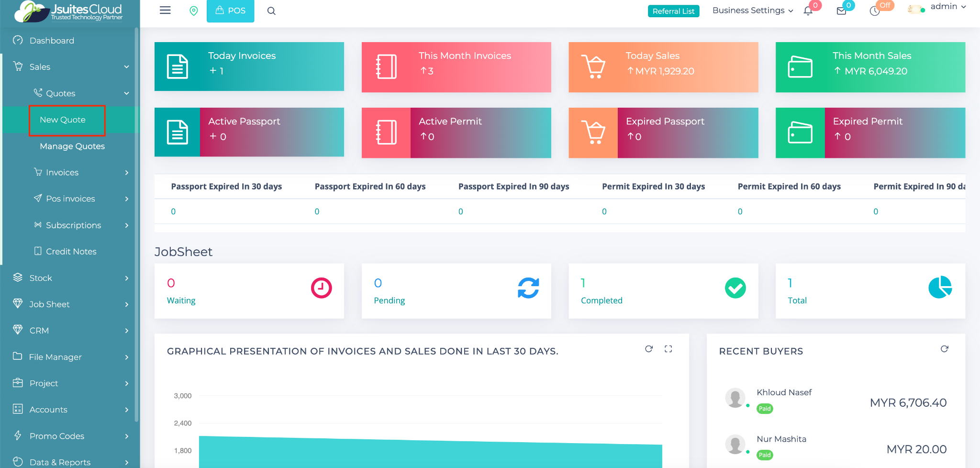The image size is (980, 468).
Task: Click the Completed jobsheet card
Action: coord(663,291)
